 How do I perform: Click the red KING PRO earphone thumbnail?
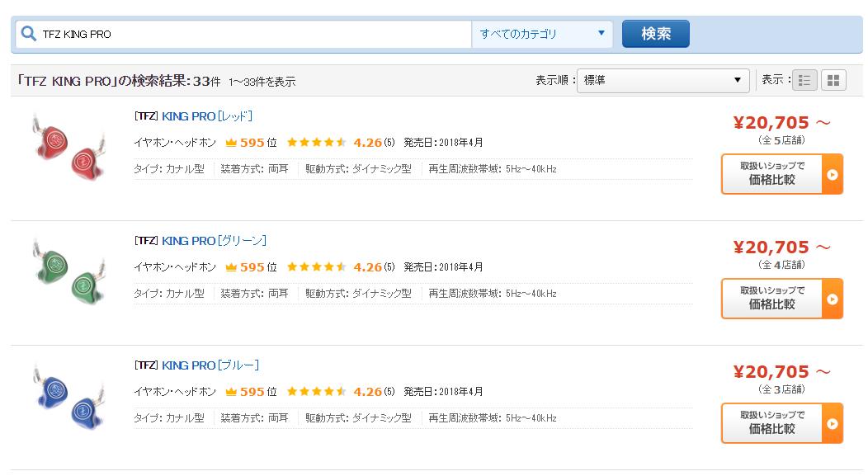(69, 147)
